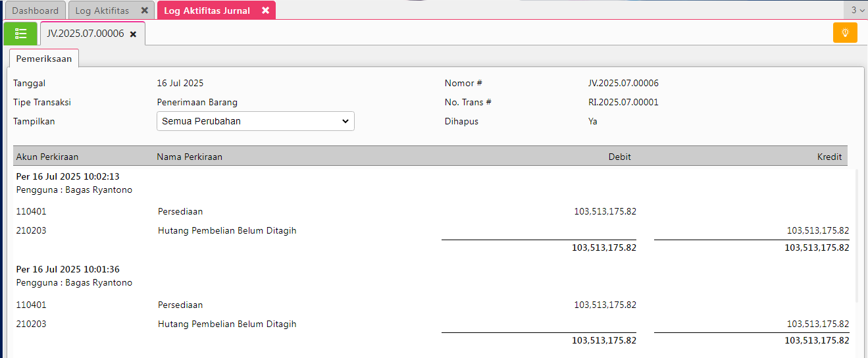The image size is (868, 358).
Task: Open the green list menu icon
Action: point(20,34)
